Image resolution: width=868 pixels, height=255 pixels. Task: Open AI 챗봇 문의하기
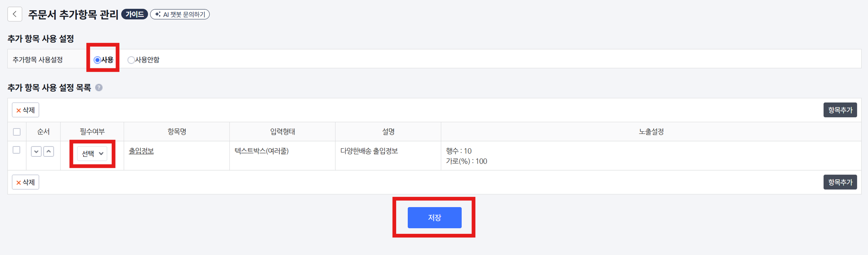tap(180, 14)
